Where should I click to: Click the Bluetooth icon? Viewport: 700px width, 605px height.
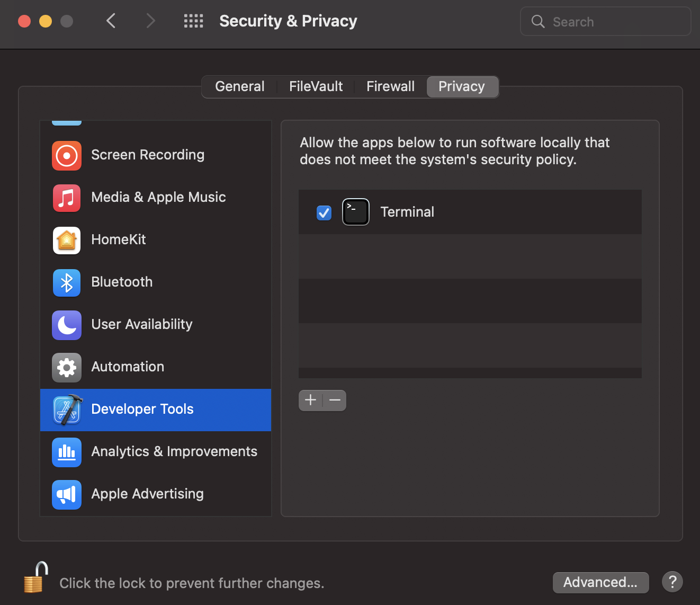(67, 283)
